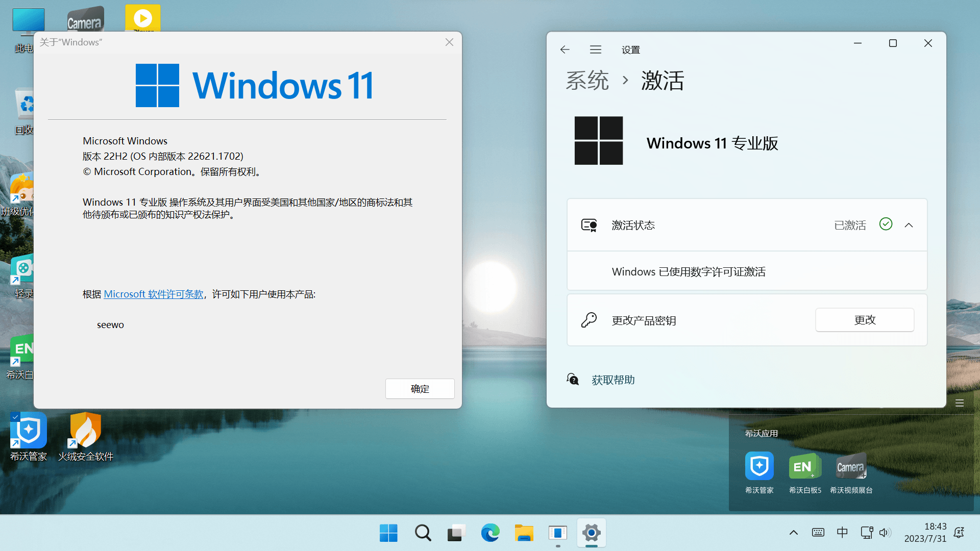Click the 更改 product key button
980x551 pixels.
click(865, 320)
